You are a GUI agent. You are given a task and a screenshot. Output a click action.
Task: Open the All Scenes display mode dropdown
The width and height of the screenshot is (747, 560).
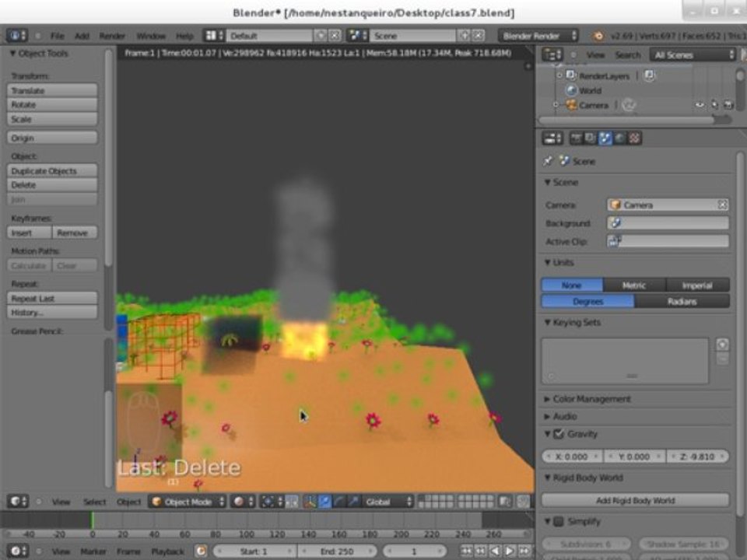point(693,54)
